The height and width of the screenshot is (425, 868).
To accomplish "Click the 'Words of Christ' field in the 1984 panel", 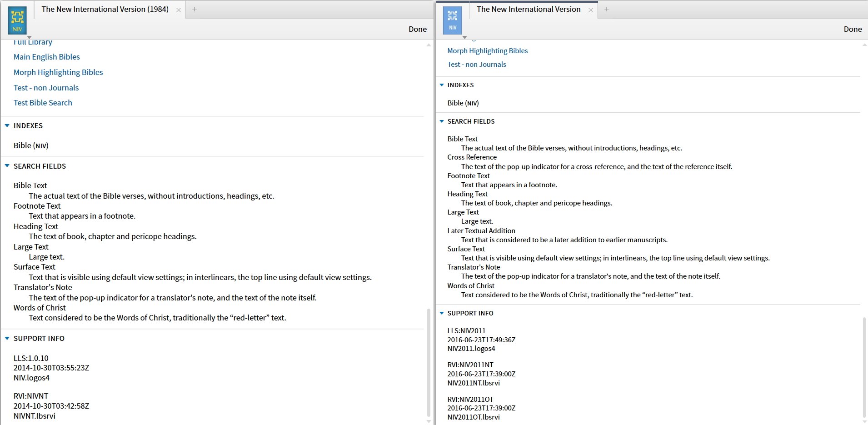I will (x=40, y=308).
